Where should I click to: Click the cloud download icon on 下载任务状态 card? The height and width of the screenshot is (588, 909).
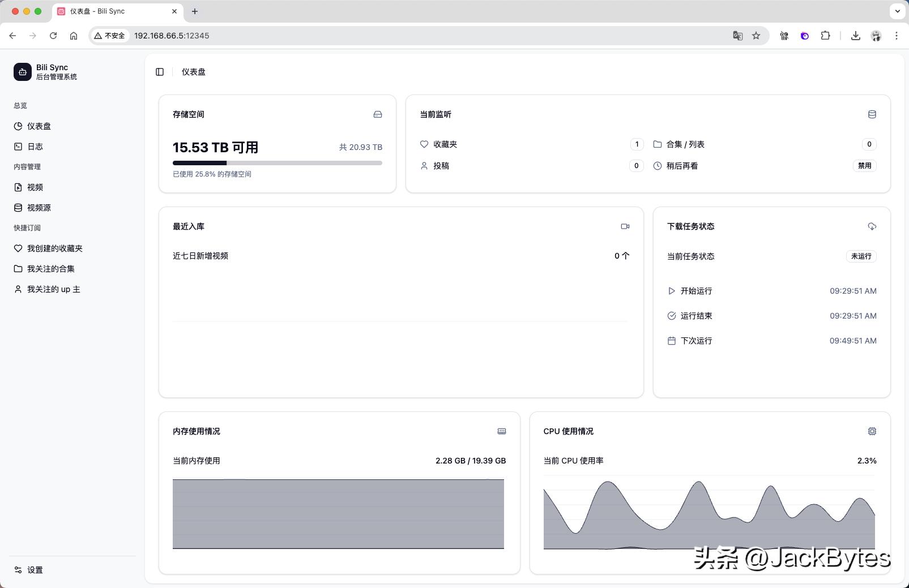pos(872,226)
